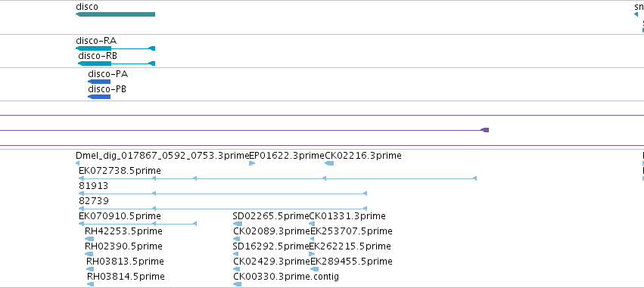Select the EK072738.5prime alignment label

(120, 170)
